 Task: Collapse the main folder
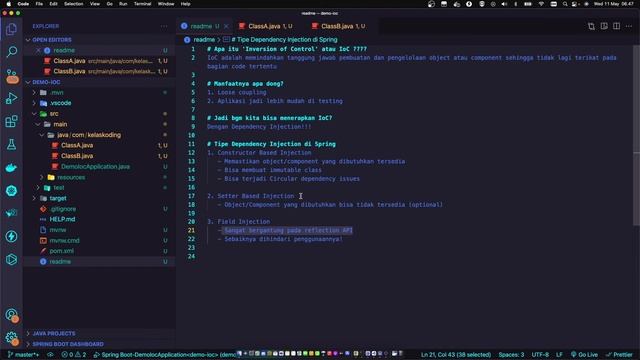[60, 124]
